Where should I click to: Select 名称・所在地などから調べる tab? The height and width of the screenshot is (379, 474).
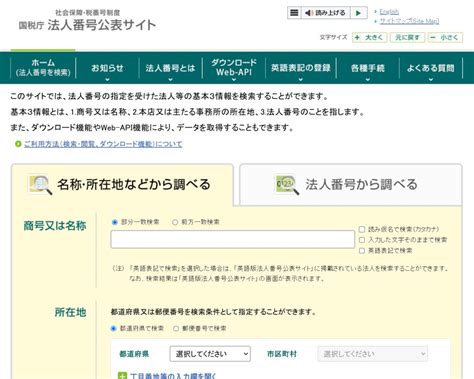pos(122,185)
